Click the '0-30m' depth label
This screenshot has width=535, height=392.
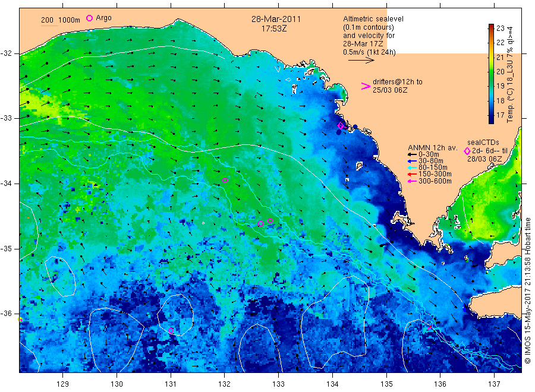(429, 154)
